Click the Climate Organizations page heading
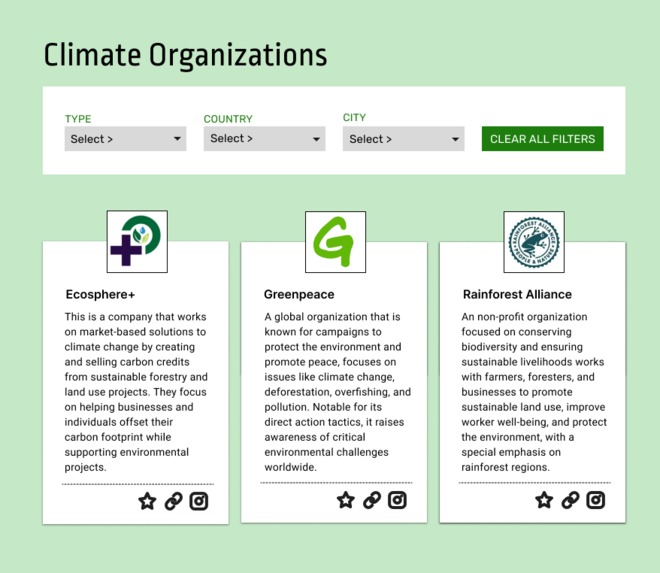Image resolution: width=660 pixels, height=573 pixels. 185,56
